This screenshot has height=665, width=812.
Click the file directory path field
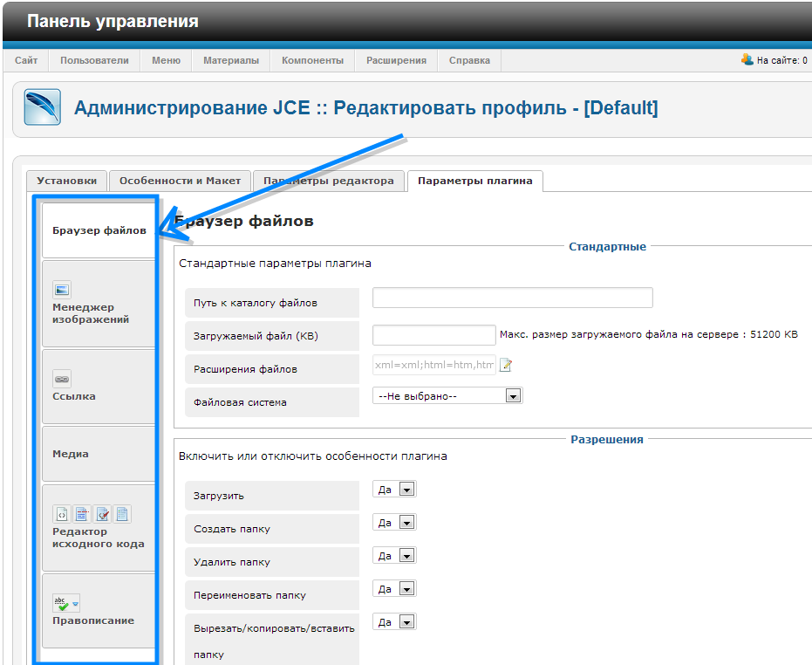pos(512,298)
